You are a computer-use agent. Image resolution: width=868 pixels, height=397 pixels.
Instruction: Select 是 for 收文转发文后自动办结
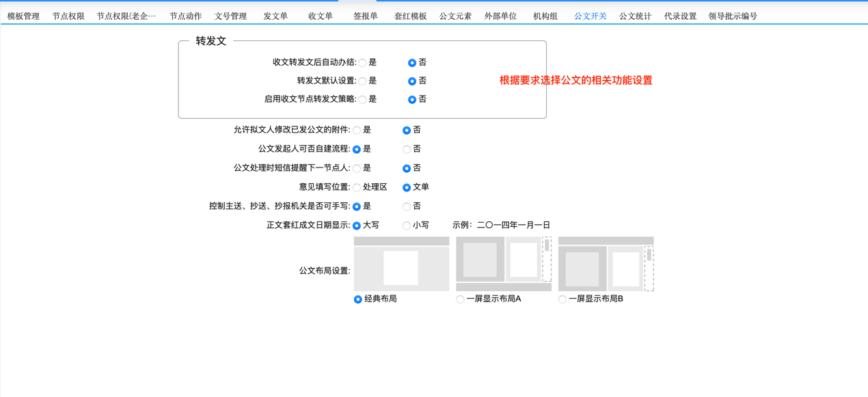point(362,62)
